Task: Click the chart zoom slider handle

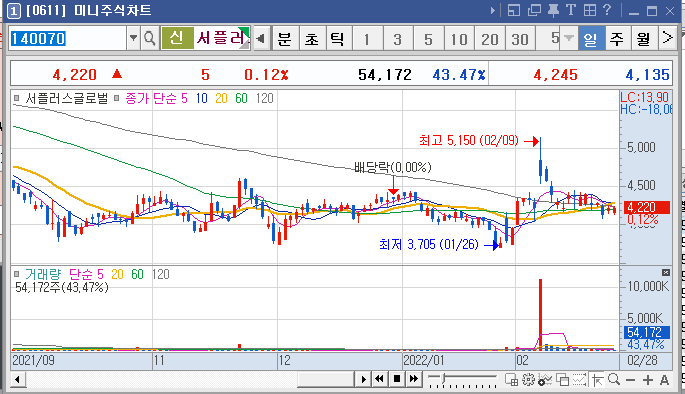Action: click(443, 378)
